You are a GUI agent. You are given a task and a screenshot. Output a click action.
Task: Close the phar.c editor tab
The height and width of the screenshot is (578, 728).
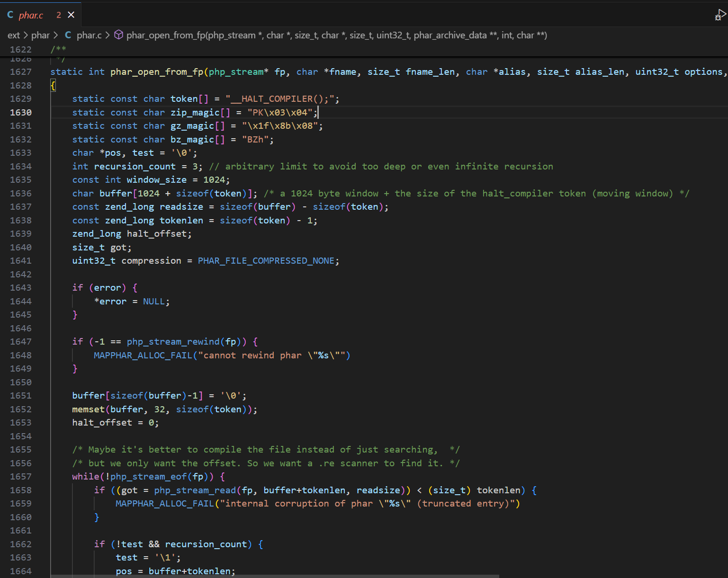pyautogui.click(x=71, y=15)
